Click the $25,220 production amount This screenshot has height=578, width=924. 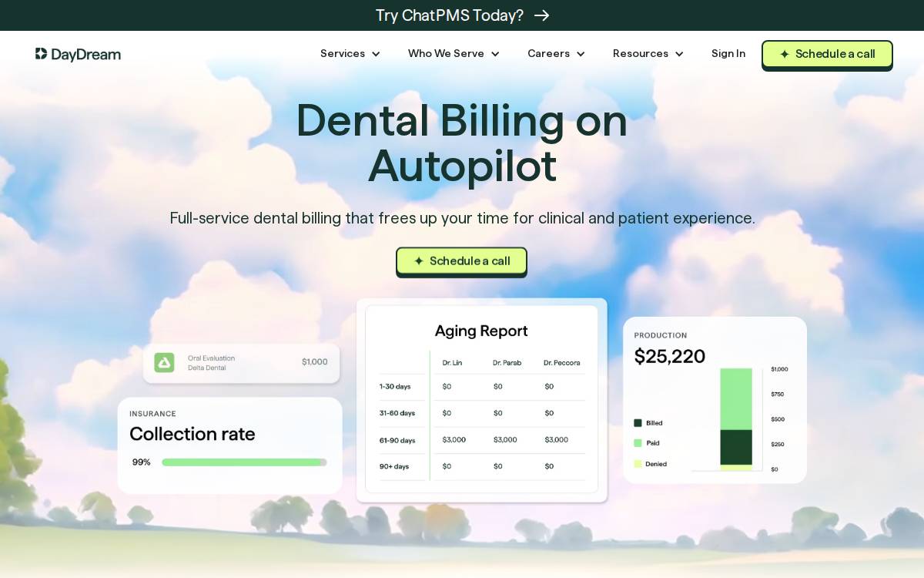click(670, 356)
